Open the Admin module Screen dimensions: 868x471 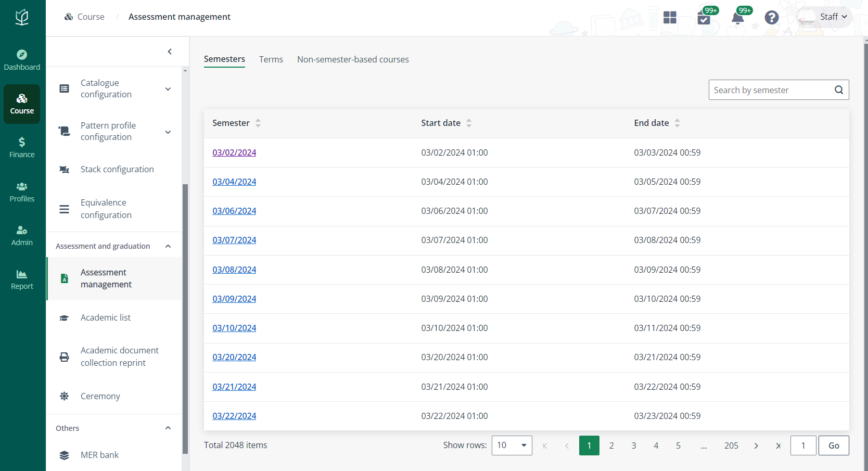pos(22,236)
